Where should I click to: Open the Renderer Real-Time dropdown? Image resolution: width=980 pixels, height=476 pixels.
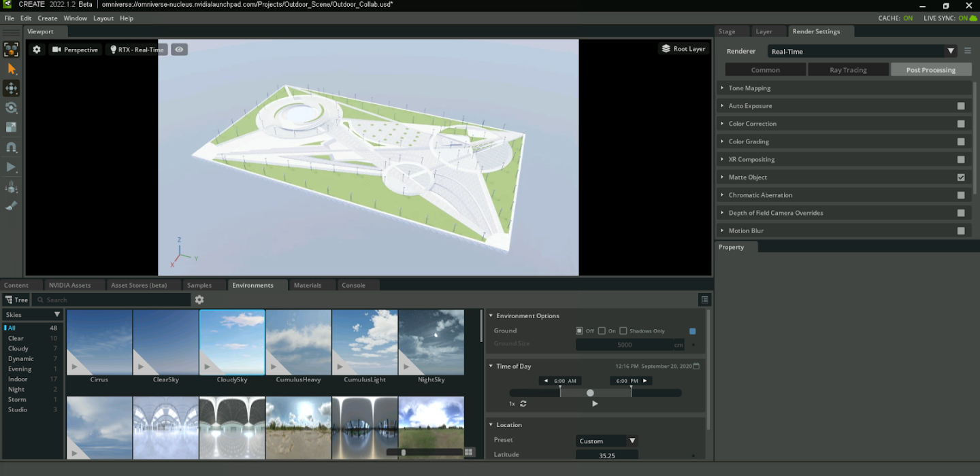pos(862,52)
